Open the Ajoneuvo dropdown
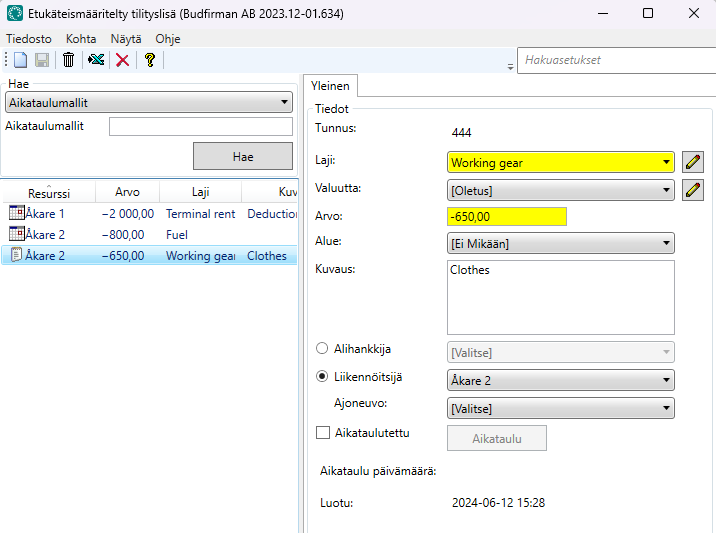The image size is (716, 533). [x=560, y=408]
